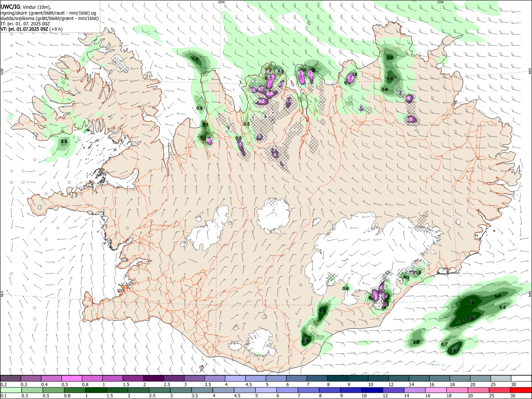Select the dark green 1–1.5 rain legend swatch
Screen dimensions: 532x399
[x=96, y=390]
